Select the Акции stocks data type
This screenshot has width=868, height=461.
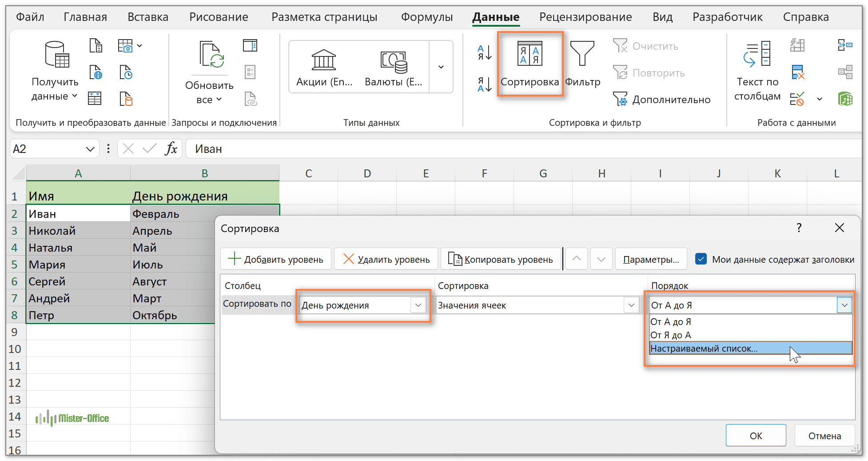(x=324, y=68)
